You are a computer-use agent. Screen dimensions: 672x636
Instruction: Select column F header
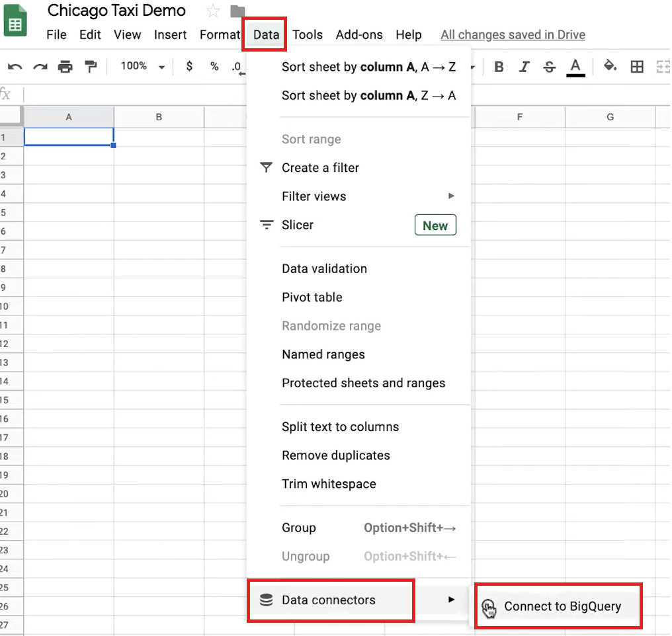[520, 117]
